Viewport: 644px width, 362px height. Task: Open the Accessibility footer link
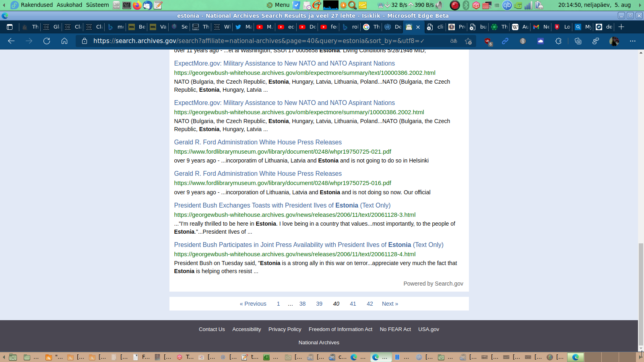click(x=247, y=329)
